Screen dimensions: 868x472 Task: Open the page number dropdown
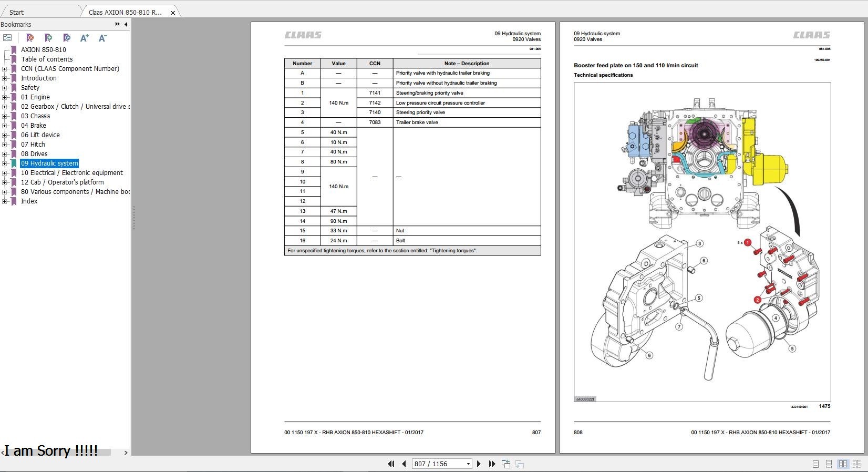pyautogui.click(x=468, y=464)
